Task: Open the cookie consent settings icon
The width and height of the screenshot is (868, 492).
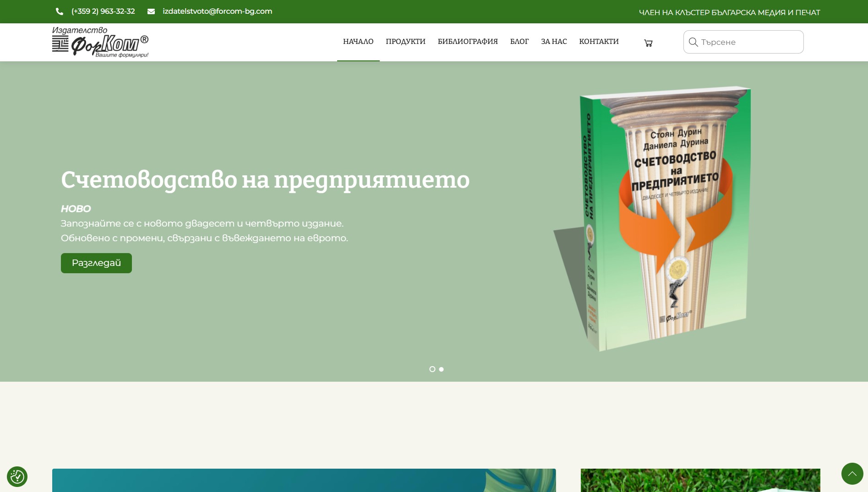Action: click(17, 476)
